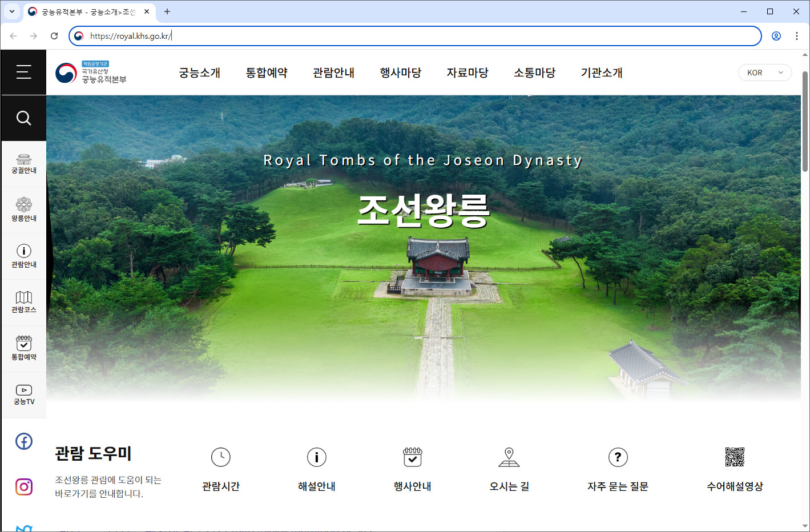Close the 궁능유적본부 browser tab
This screenshot has height=532, width=810.
coord(147,11)
